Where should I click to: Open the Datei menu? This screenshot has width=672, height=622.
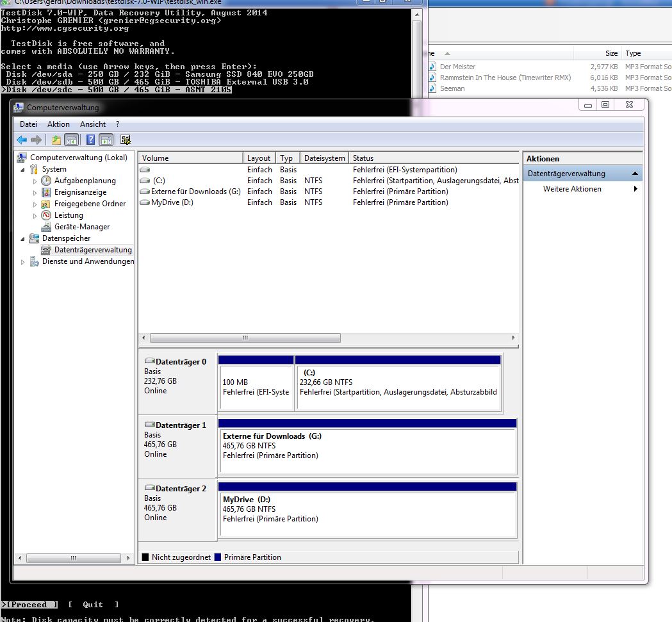28,124
